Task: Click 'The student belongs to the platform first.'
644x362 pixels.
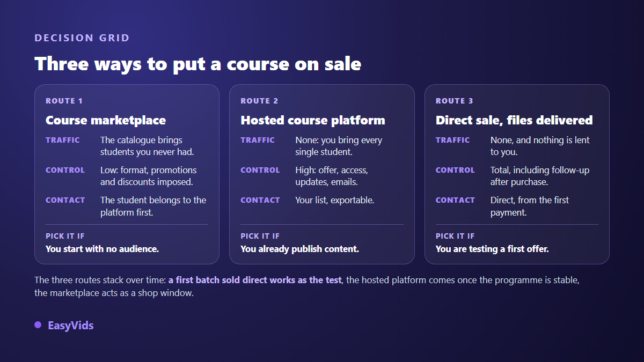Action: click(153, 206)
